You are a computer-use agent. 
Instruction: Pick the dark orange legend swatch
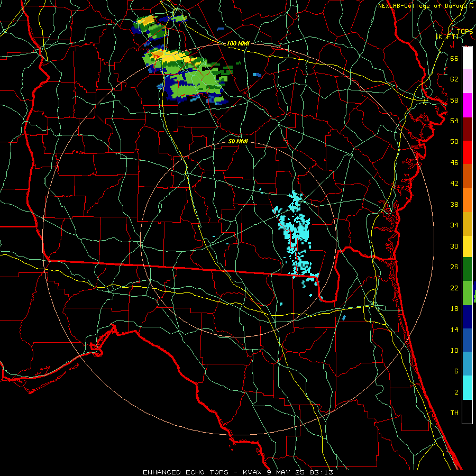(467, 176)
